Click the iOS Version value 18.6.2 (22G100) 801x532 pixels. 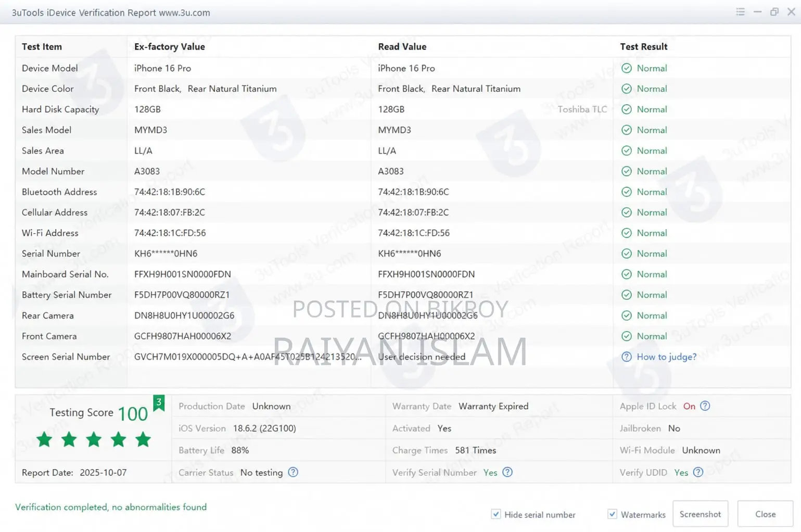point(264,428)
